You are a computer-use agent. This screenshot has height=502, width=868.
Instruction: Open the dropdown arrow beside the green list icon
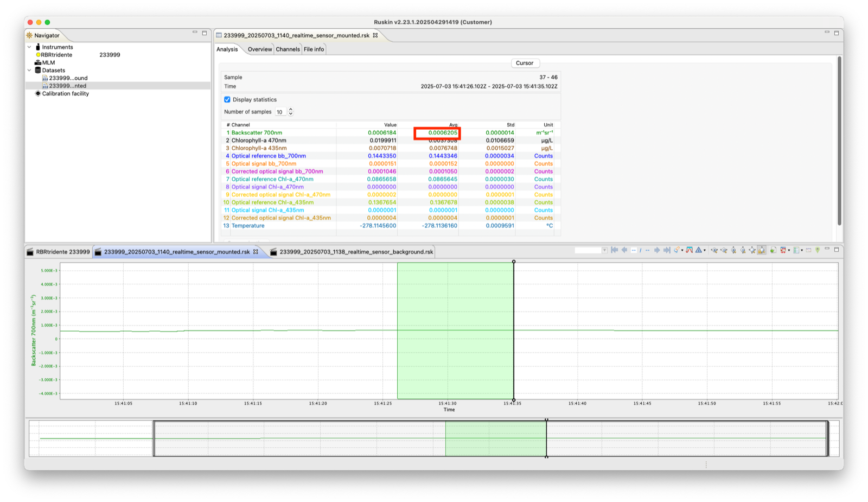point(802,250)
